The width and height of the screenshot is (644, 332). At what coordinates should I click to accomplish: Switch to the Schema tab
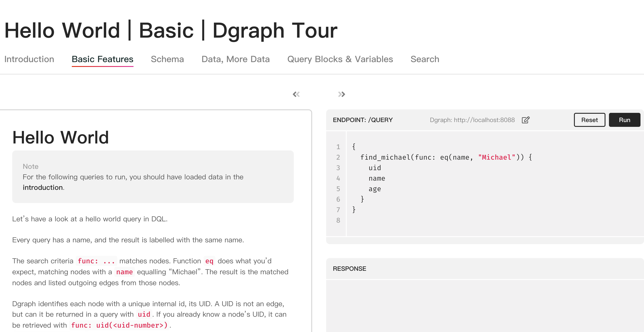pyautogui.click(x=167, y=59)
